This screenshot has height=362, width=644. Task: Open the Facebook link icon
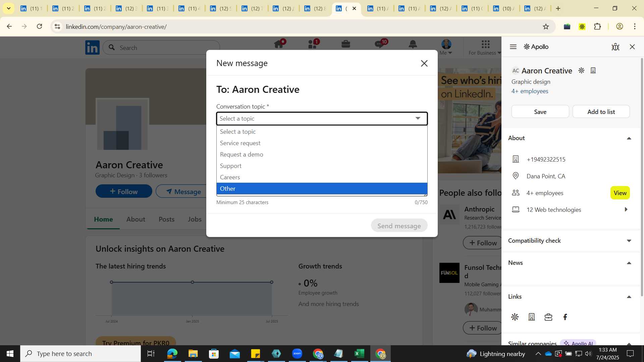coord(565,317)
